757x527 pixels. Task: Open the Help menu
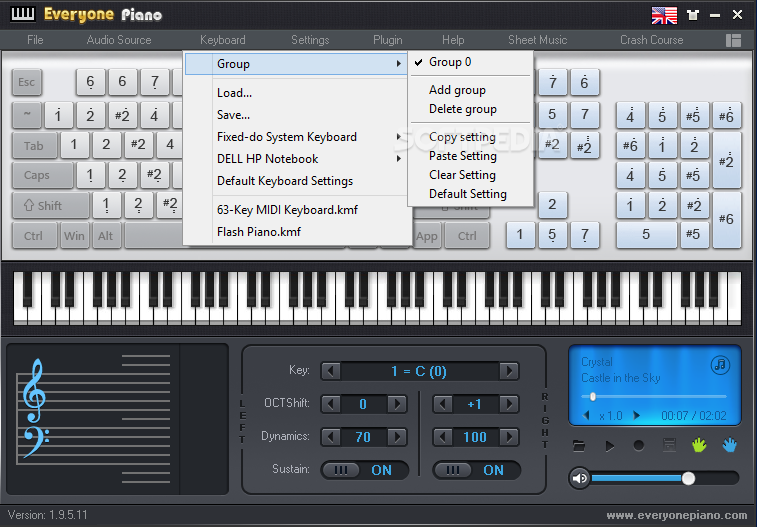click(x=453, y=40)
